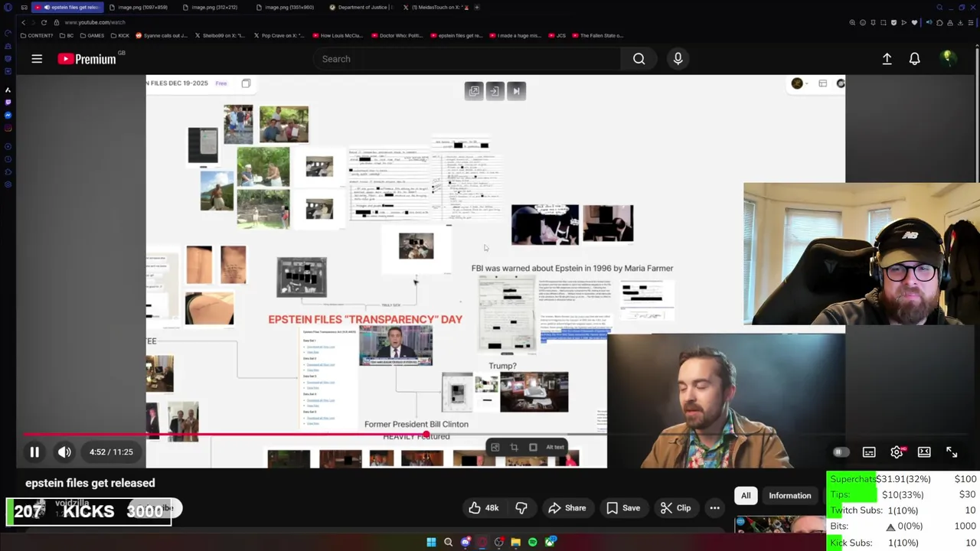This screenshot has width=980, height=551.
Task: Select the Information filter chip
Action: tap(789, 496)
